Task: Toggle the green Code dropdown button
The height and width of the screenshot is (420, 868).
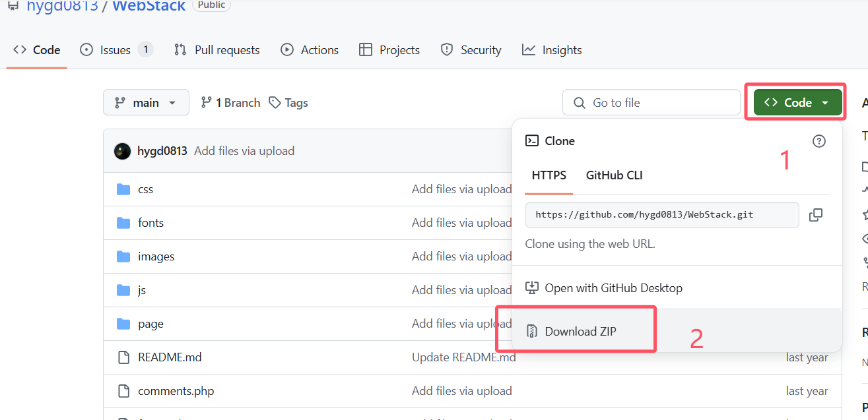Action: coord(798,103)
